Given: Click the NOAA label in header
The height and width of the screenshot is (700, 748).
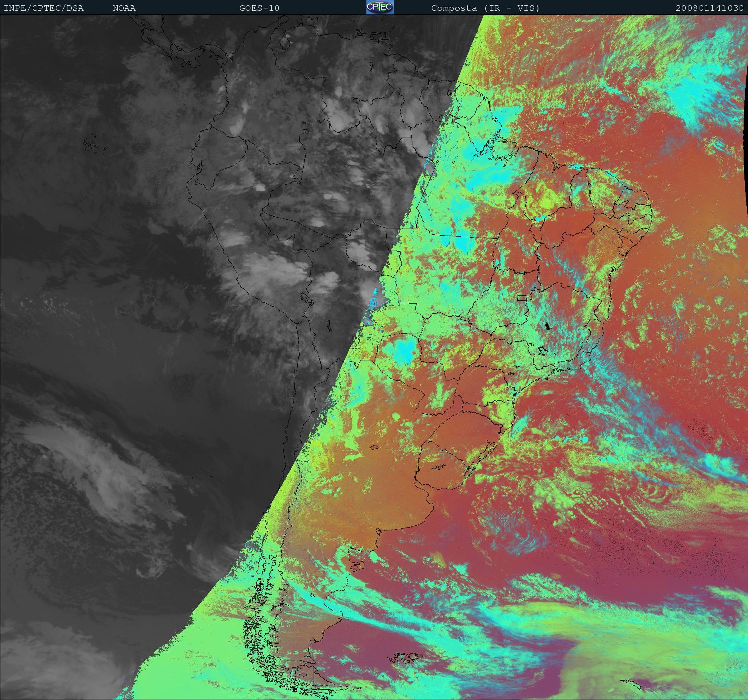Looking at the screenshot, I should [x=124, y=8].
